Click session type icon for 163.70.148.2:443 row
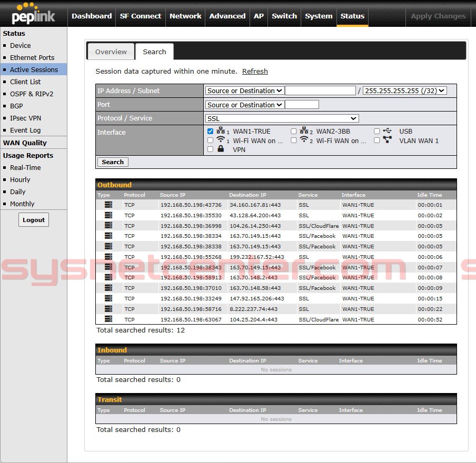Screen dimensions: 476x463 pos(108,277)
